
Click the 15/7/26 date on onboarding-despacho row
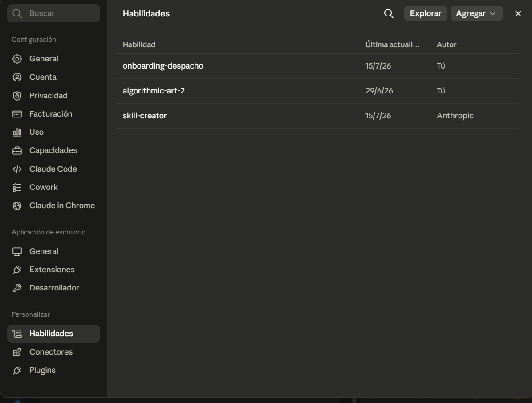(x=378, y=66)
